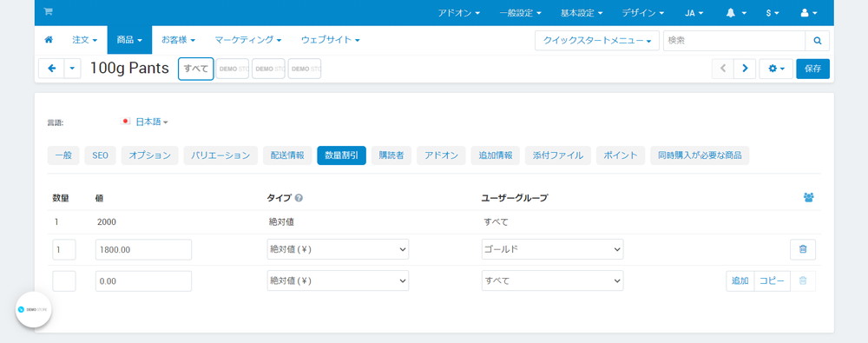Switch to the 同時購入が必要な商品 tab
The width and height of the screenshot is (868, 343).
click(x=700, y=155)
